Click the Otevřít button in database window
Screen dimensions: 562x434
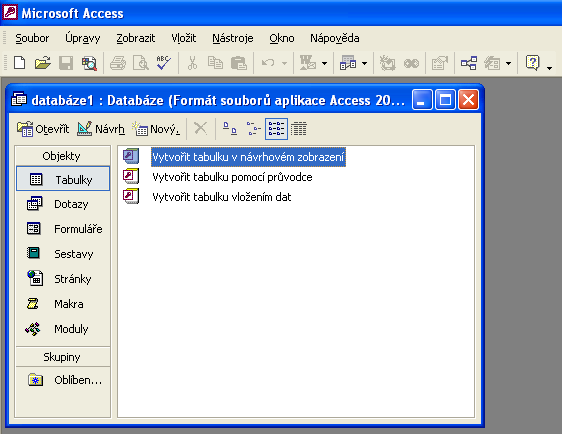pyautogui.click(x=43, y=129)
